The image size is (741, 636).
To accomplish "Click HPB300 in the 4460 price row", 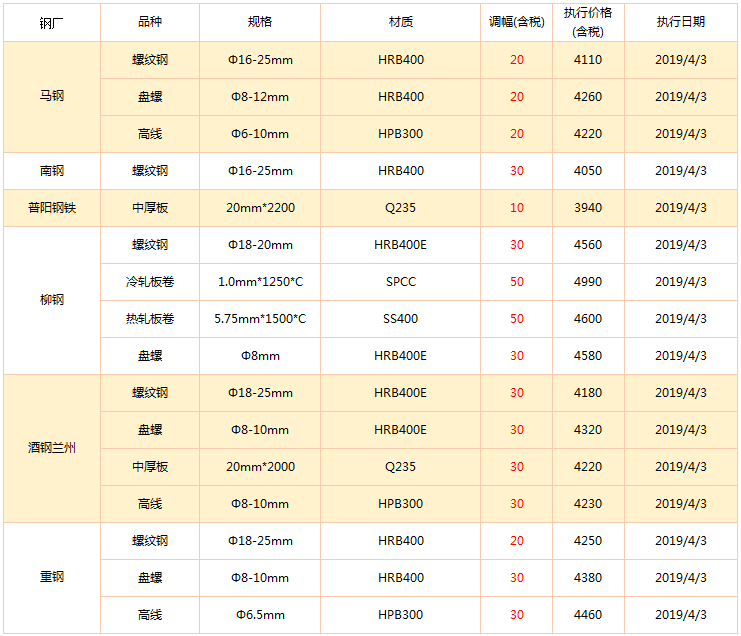I will [401, 615].
